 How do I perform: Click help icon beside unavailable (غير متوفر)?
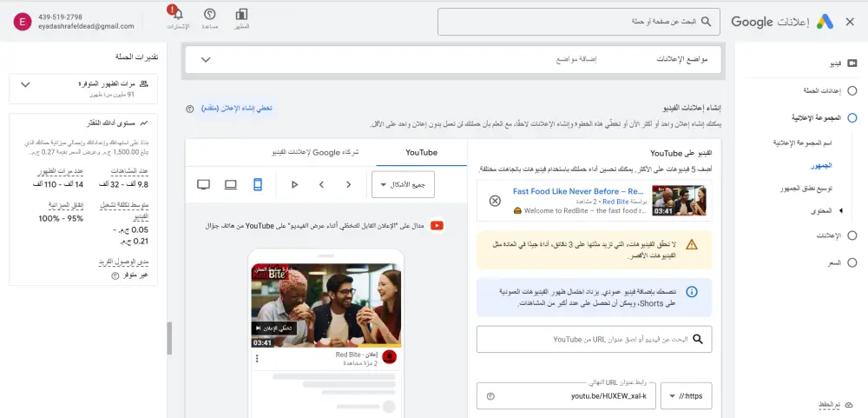[115, 275]
